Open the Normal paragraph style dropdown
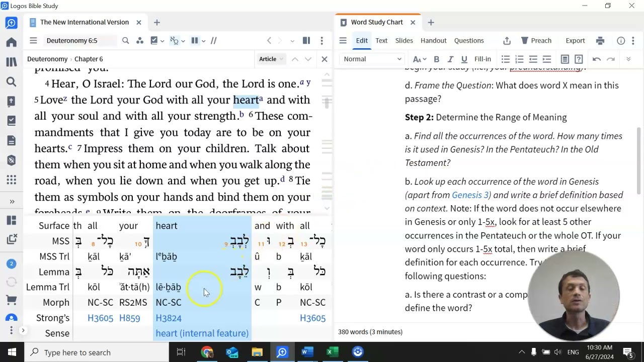This screenshot has height=362, width=644. pyautogui.click(x=372, y=59)
